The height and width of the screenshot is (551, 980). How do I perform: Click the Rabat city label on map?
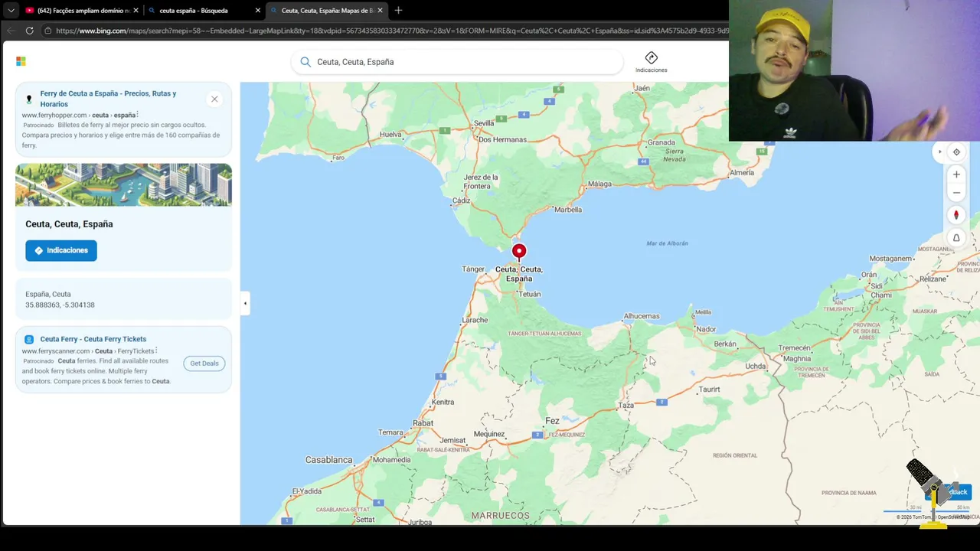[x=423, y=422]
